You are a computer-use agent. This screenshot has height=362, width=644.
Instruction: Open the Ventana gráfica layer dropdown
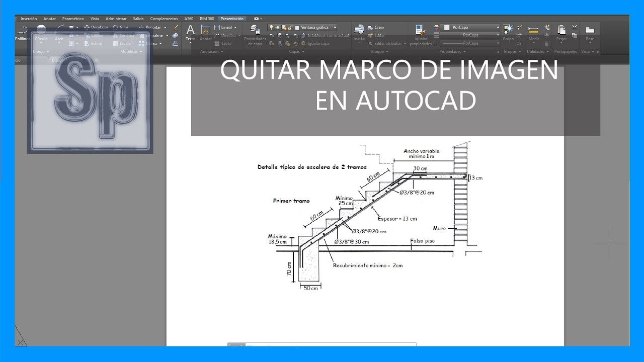[x=302, y=27]
